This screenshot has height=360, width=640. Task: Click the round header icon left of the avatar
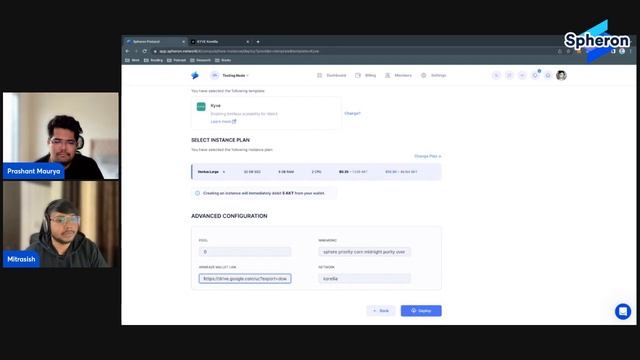(x=548, y=75)
